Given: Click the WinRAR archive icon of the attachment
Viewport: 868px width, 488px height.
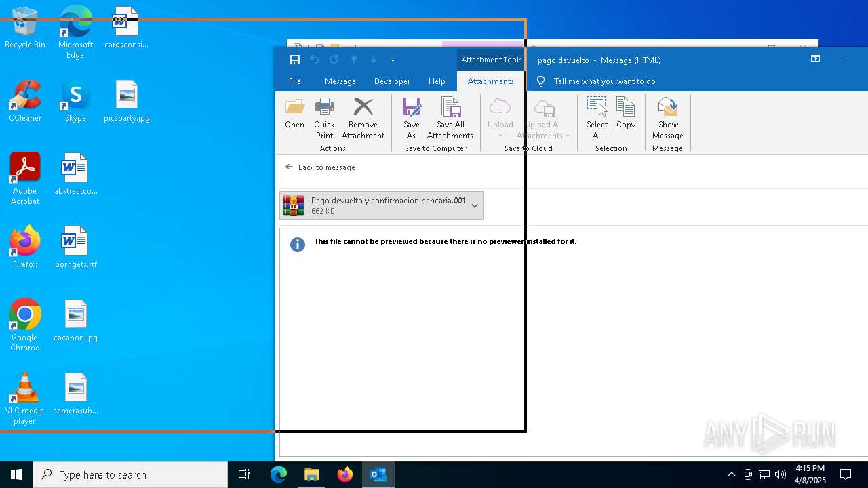Looking at the screenshot, I should (294, 205).
